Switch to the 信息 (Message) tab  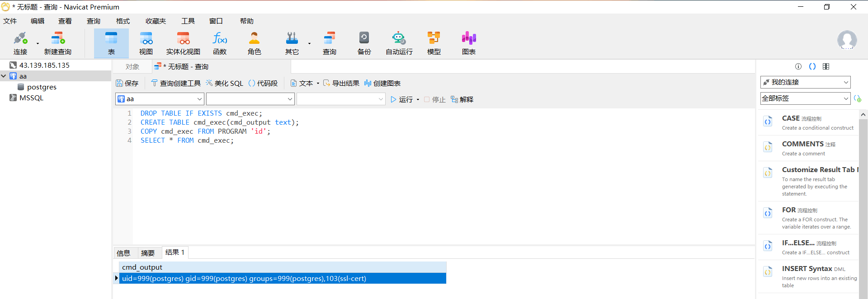pos(123,253)
